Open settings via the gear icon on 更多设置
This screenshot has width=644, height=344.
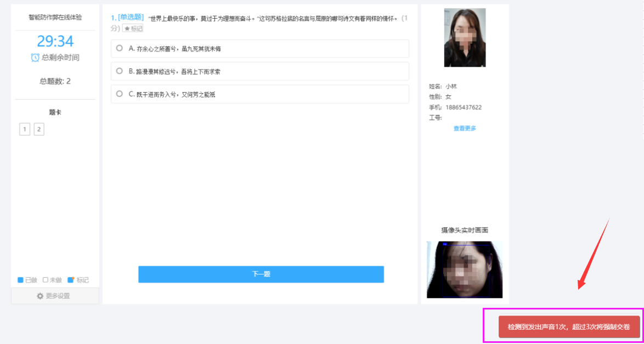(40, 295)
